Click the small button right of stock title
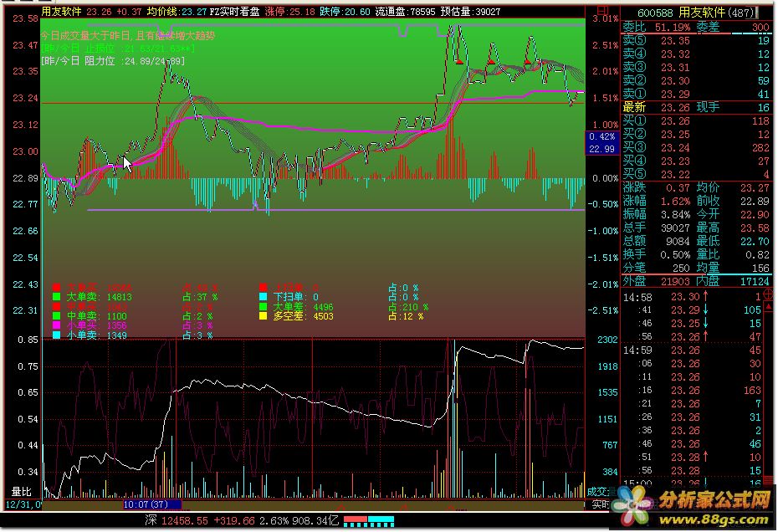The image size is (778, 532). pos(757,13)
